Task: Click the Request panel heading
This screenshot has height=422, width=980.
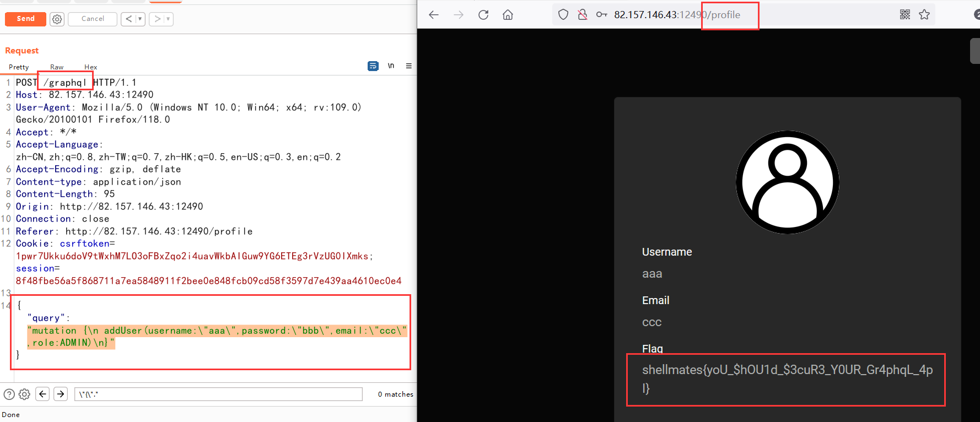Action: point(22,51)
